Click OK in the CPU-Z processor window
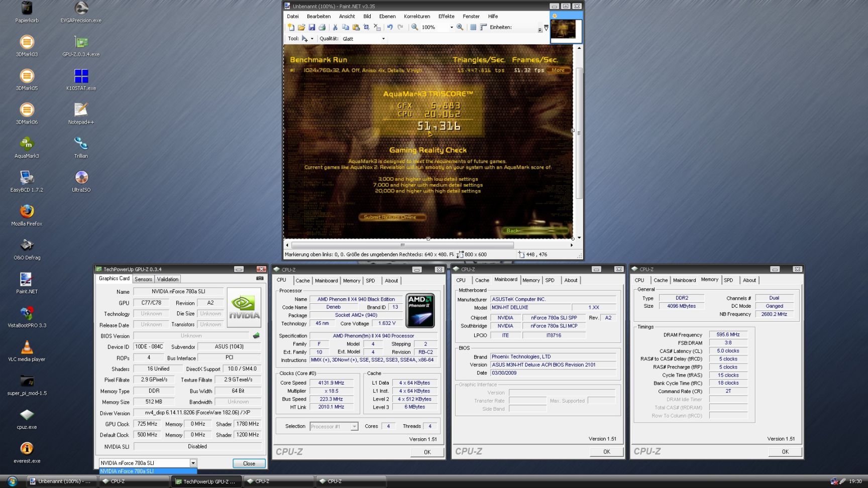 (x=427, y=452)
